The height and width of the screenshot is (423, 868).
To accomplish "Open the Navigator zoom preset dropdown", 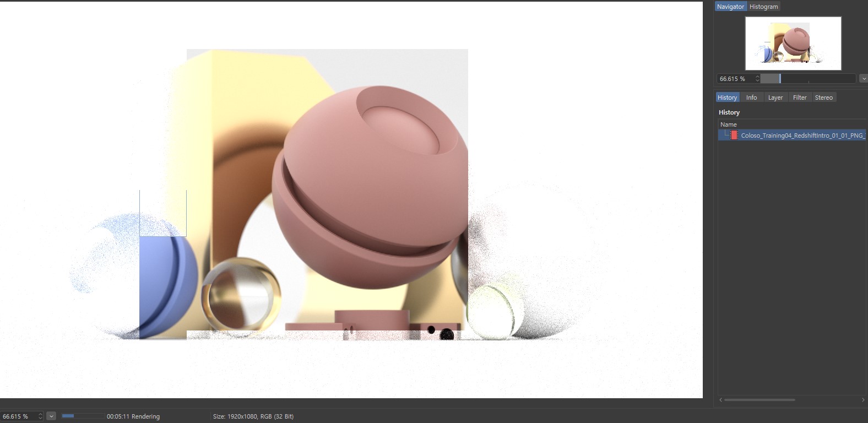I will (x=863, y=79).
